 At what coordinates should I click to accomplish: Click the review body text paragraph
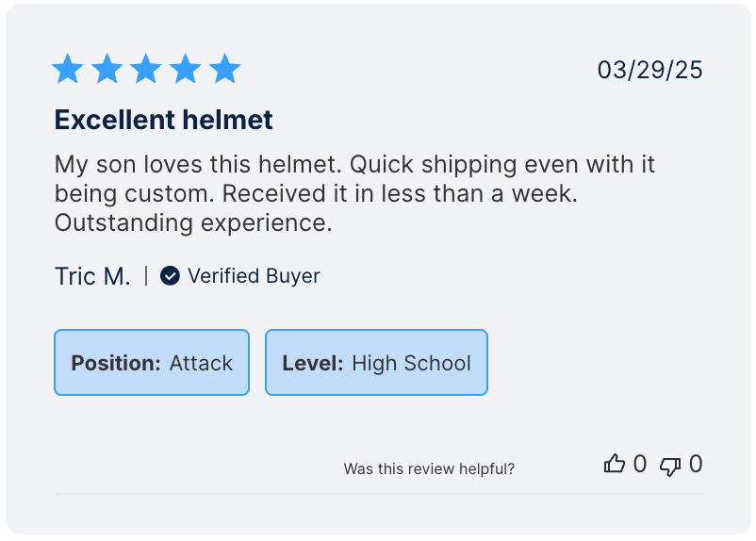coord(354,194)
